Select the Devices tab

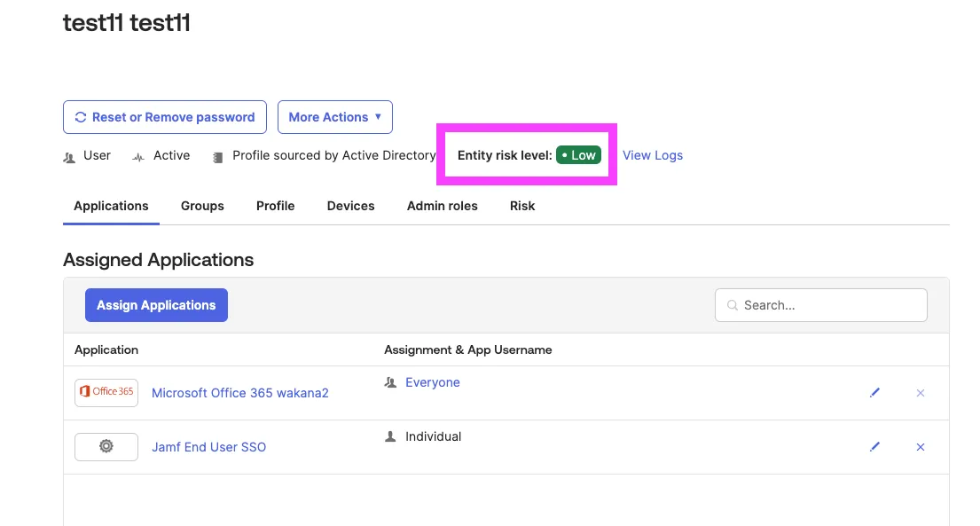tap(350, 206)
